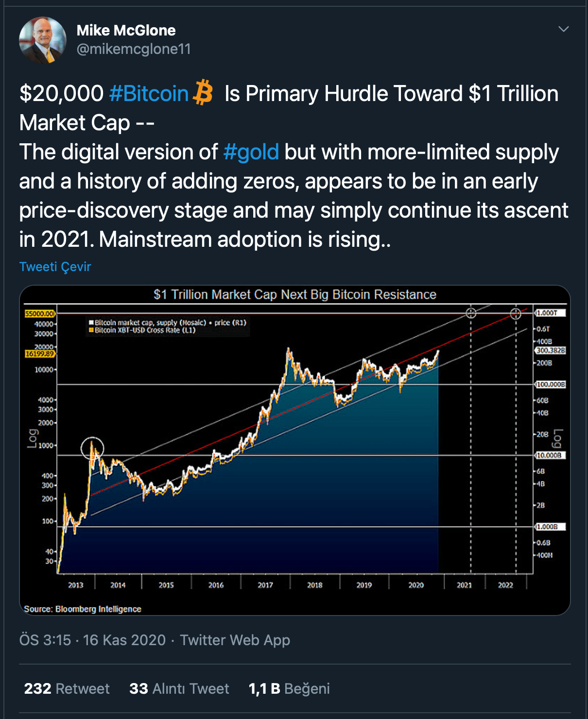The width and height of the screenshot is (588, 719).
Task: View the 232 Retweet list
Action: tap(67, 689)
